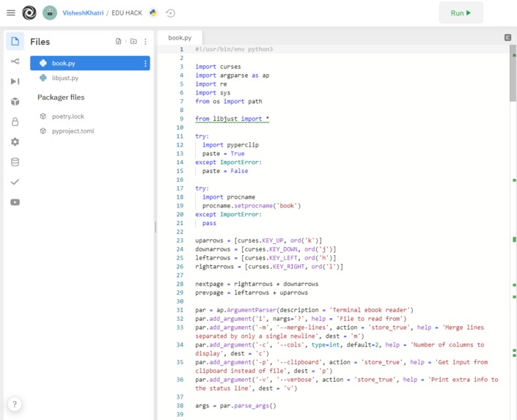This screenshot has height=420, width=517.
Task: Open the help question mark button
Action: click(15, 404)
